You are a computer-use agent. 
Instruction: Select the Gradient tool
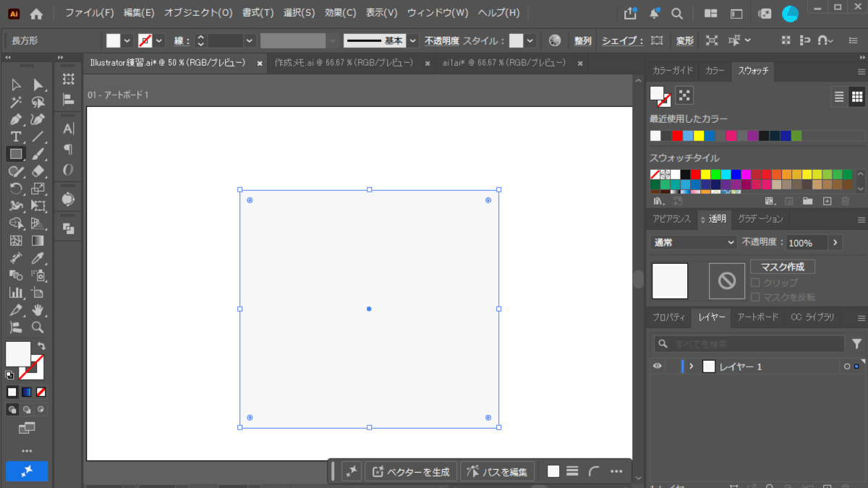38,241
